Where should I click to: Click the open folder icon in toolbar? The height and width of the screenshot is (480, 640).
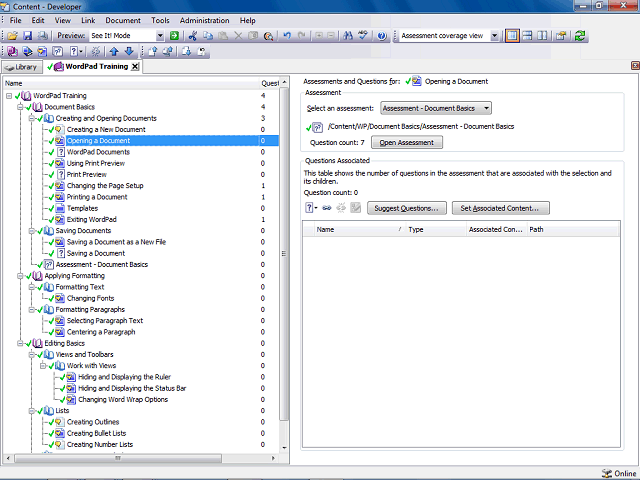point(12,36)
